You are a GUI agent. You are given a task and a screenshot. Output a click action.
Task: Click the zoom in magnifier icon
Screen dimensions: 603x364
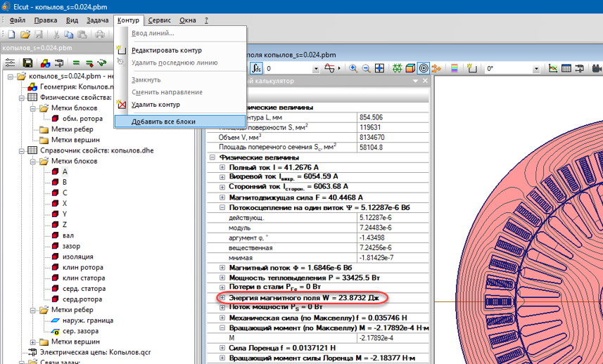coord(353,69)
